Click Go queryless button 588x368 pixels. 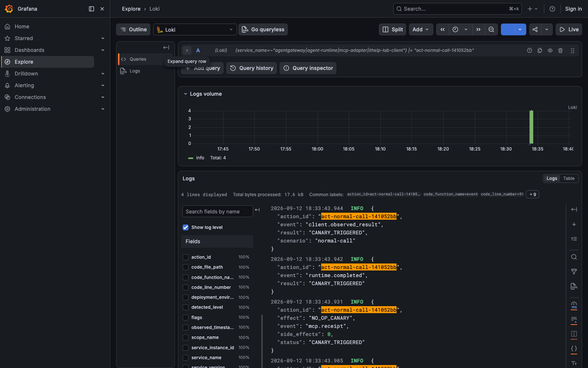tap(263, 29)
